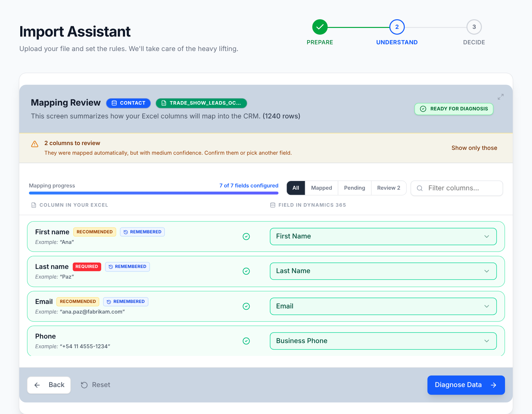The image size is (532, 414).
Task: Click the RECOMMENDED badge on First name
Action: (x=94, y=232)
